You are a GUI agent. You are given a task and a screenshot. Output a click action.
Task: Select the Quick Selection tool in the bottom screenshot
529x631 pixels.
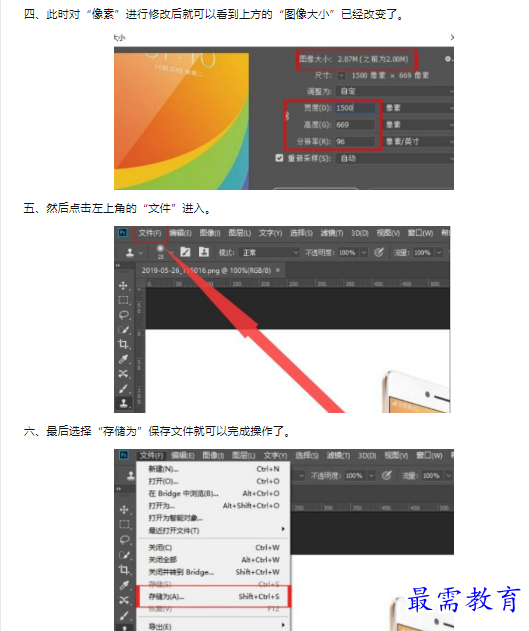[x=124, y=555]
